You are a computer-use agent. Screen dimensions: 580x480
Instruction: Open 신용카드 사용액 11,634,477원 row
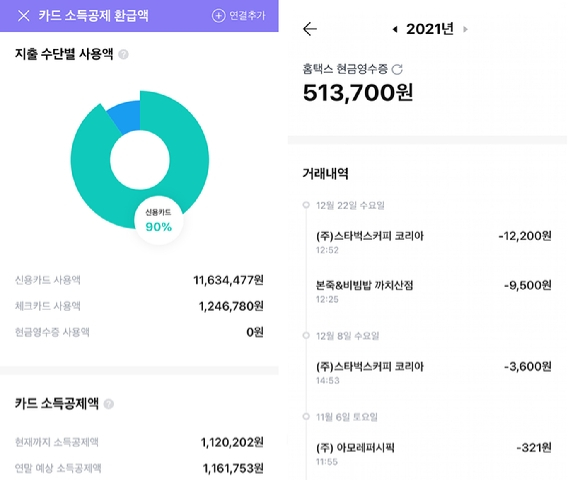139,280
